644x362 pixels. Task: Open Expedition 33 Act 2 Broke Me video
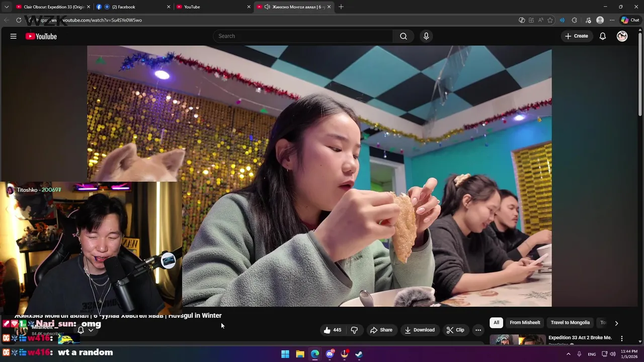click(x=580, y=337)
